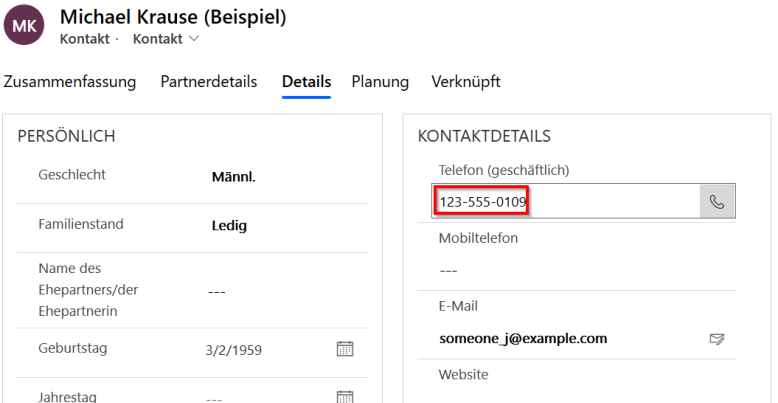The height and width of the screenshot is (403, 778).
Task: Expand the Kontakt form selector chevron
Action: (x=194, y=39)
